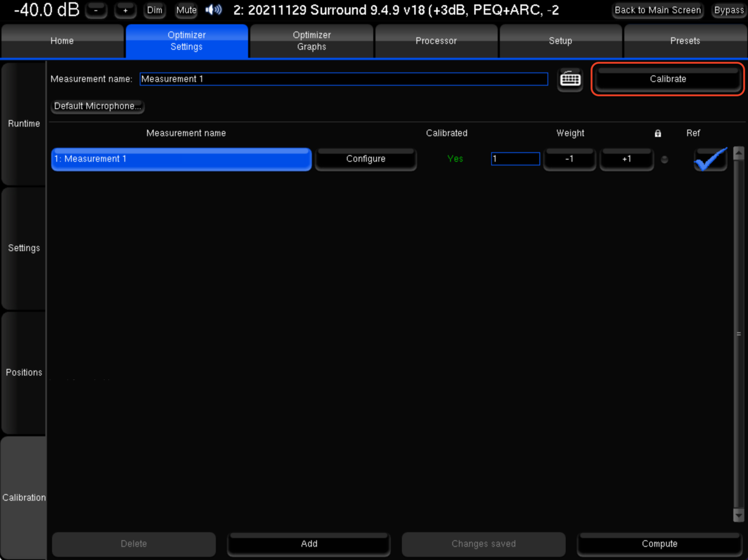
Task: Select the Optimizer Settings tab
Action: (x=187, y=41)
